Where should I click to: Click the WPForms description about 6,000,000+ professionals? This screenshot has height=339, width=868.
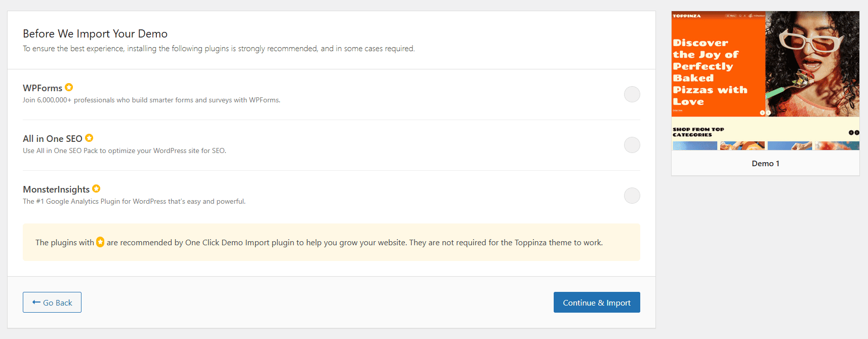tap(151, 100)
